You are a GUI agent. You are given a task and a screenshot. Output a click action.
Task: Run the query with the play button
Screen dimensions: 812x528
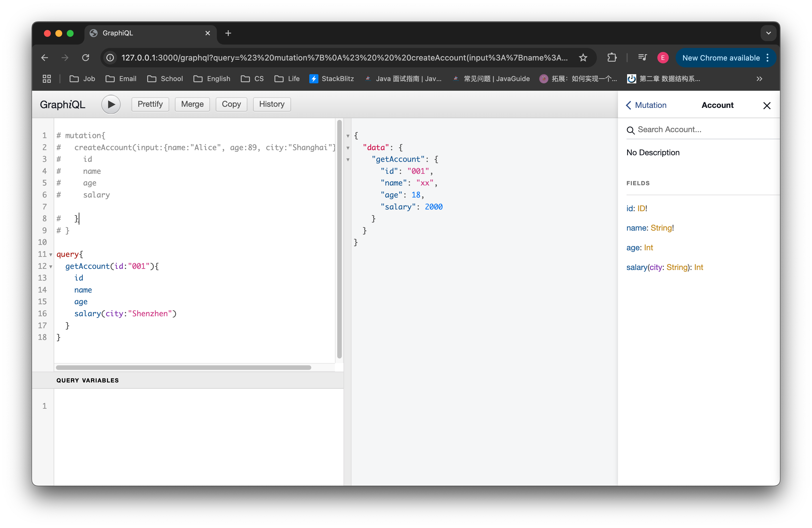[110, 104]
